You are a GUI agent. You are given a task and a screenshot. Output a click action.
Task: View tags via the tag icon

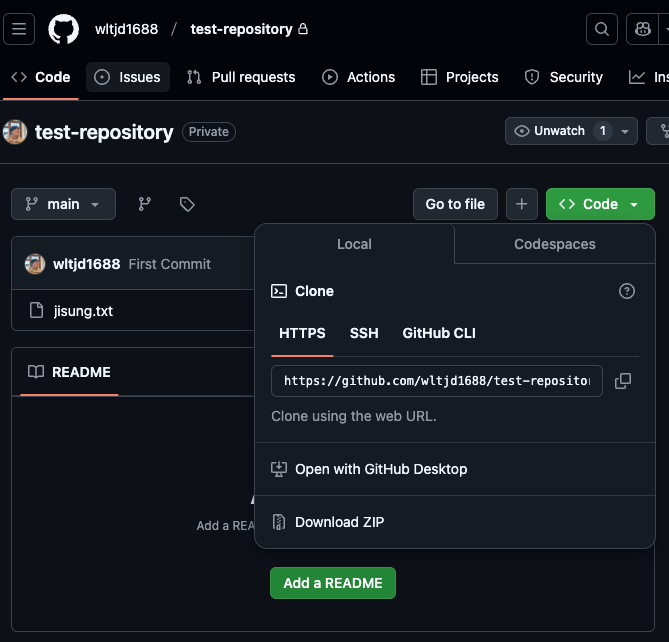[187, 204]
